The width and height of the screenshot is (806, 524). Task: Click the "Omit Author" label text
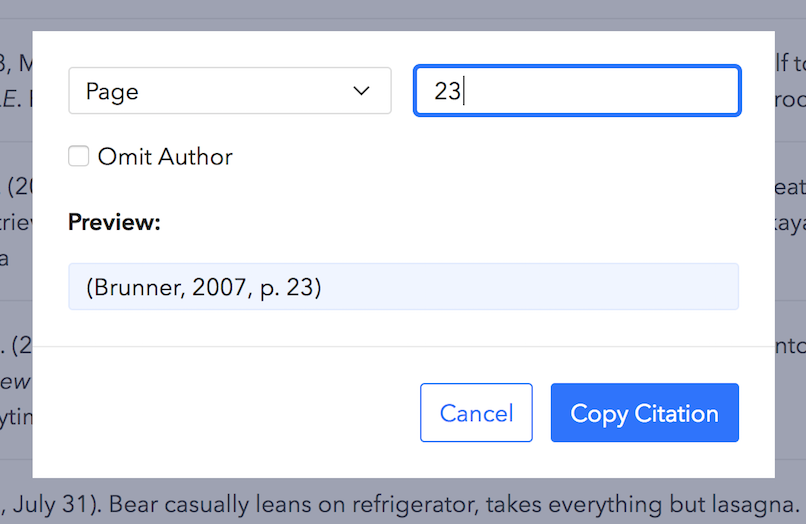pyautogui.click(x=165, y=157)
